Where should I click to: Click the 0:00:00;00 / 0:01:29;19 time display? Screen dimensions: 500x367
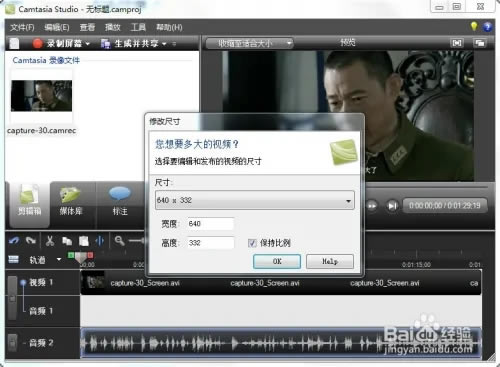tap(445, 205)
